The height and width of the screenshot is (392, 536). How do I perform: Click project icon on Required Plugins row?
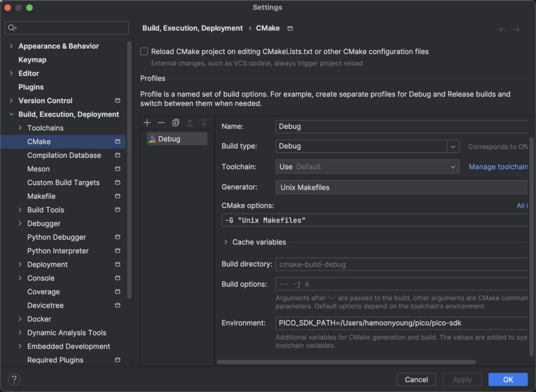118,360
